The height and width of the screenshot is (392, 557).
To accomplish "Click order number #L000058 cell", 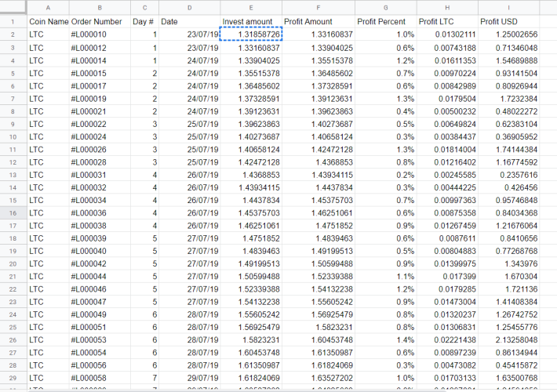I will [100, 378].
